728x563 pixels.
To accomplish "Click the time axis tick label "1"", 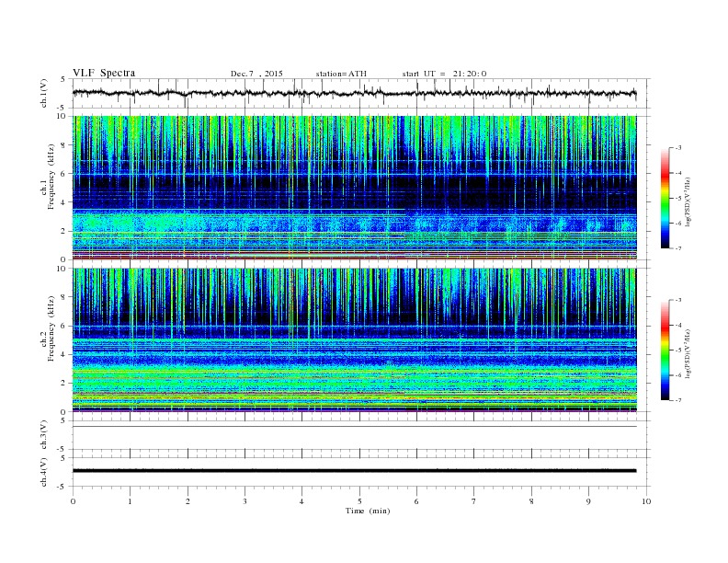I will [x=130, y=501].
